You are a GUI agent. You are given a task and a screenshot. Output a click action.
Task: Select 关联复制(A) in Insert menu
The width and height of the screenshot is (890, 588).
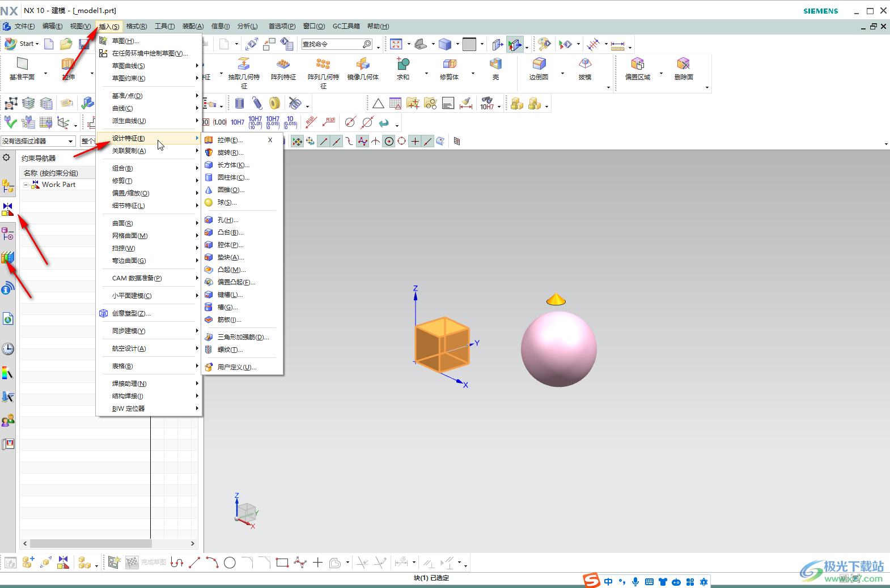(149, 151)
